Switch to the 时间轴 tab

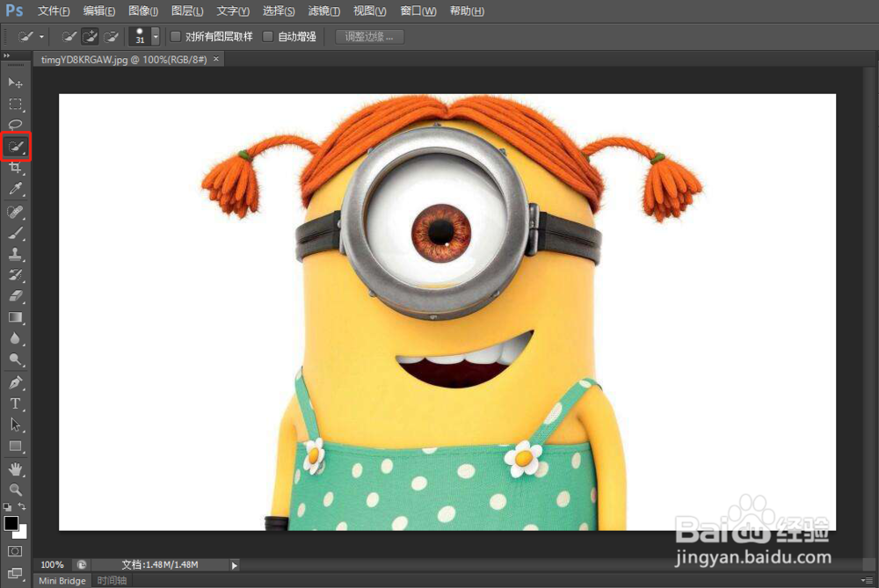click(x=112, y=581)
